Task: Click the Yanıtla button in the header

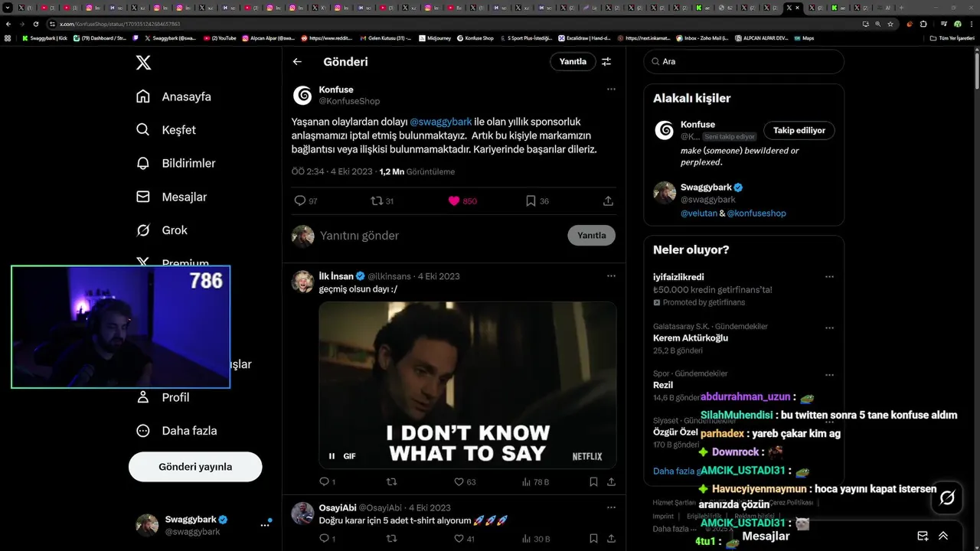Action: tap(573, 61)
